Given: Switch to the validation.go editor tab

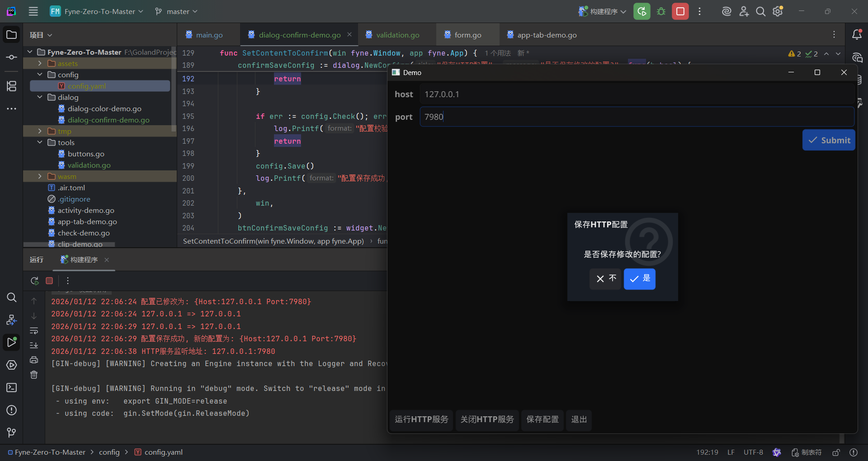Looking at the screenshot, I should (397, 35).
